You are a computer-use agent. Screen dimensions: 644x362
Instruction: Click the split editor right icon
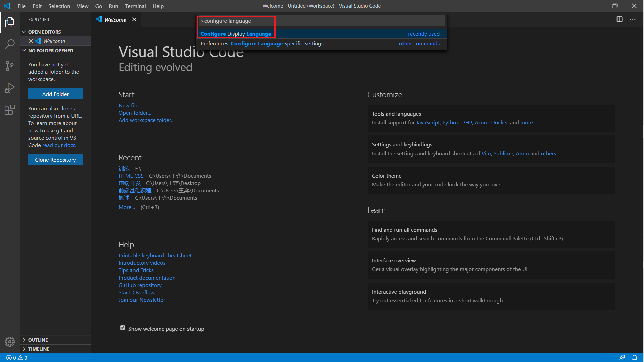tap(619, 19)
